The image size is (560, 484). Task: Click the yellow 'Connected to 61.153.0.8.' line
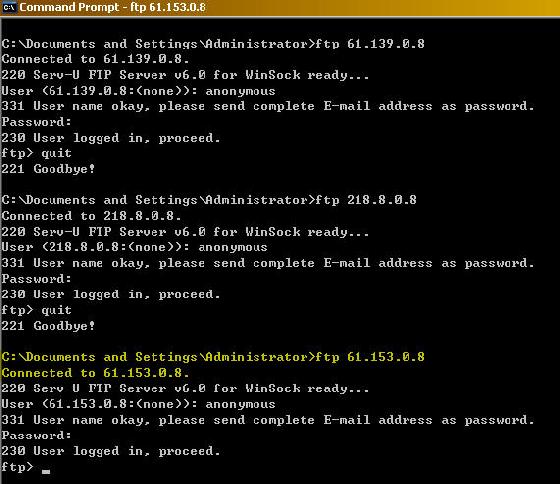coord(95,373)
